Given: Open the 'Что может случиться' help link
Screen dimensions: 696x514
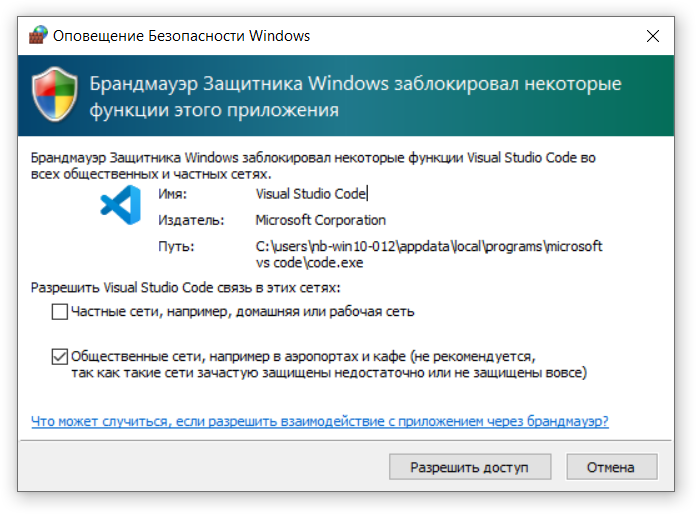Looking at the screenshot, I should [319, 422].
